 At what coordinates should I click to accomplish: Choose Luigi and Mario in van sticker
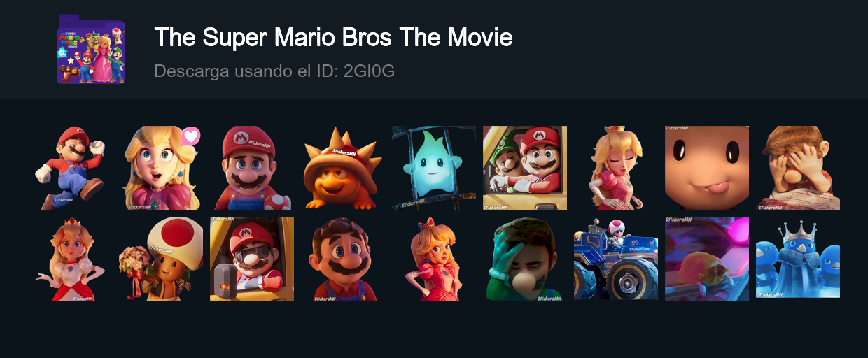click(x=525, y=168)
